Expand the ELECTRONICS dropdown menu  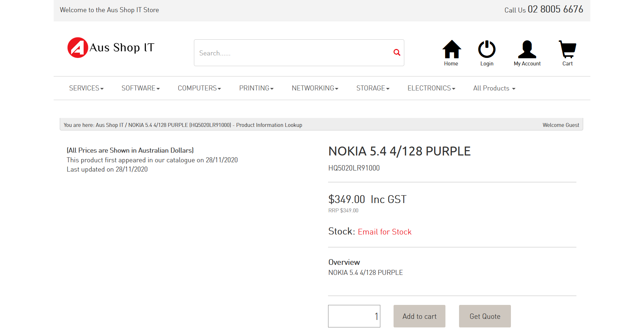click(x=431, y=88)
